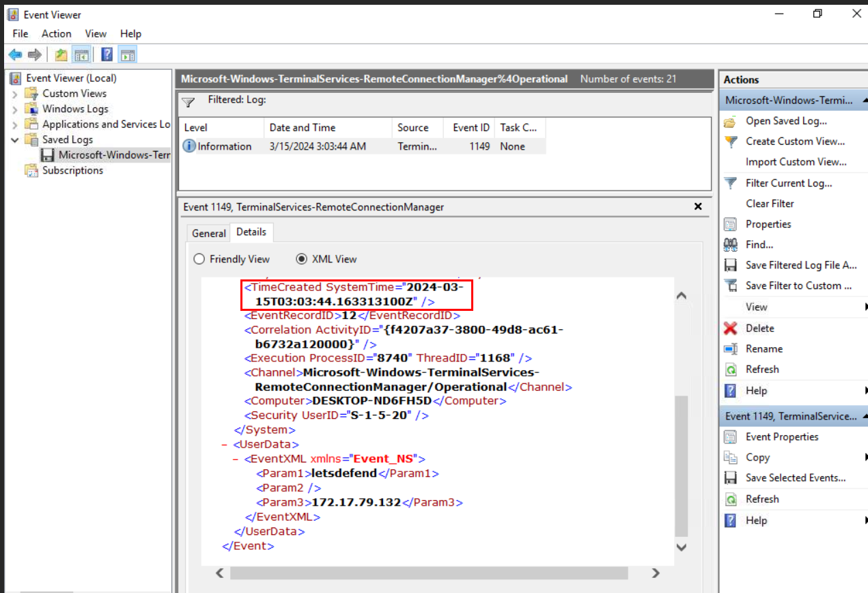Click Event Properties in Actions pane
This screenshot has width=868, height=593.
782,437
